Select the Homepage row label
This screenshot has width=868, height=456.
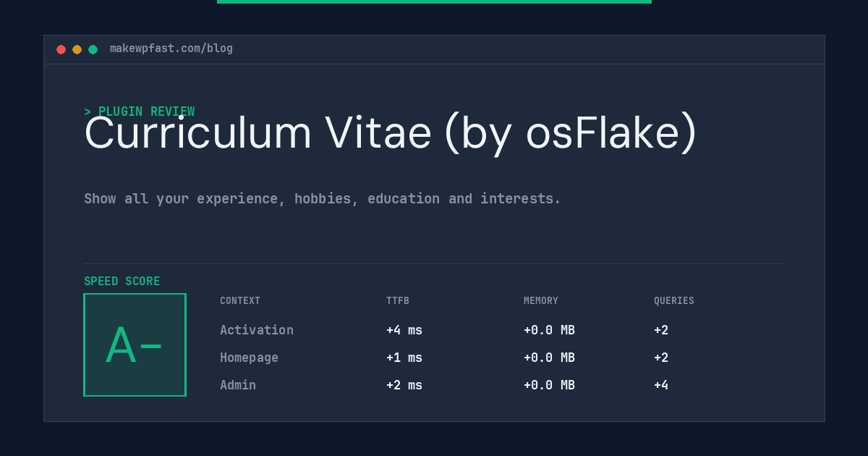point(249,358)
